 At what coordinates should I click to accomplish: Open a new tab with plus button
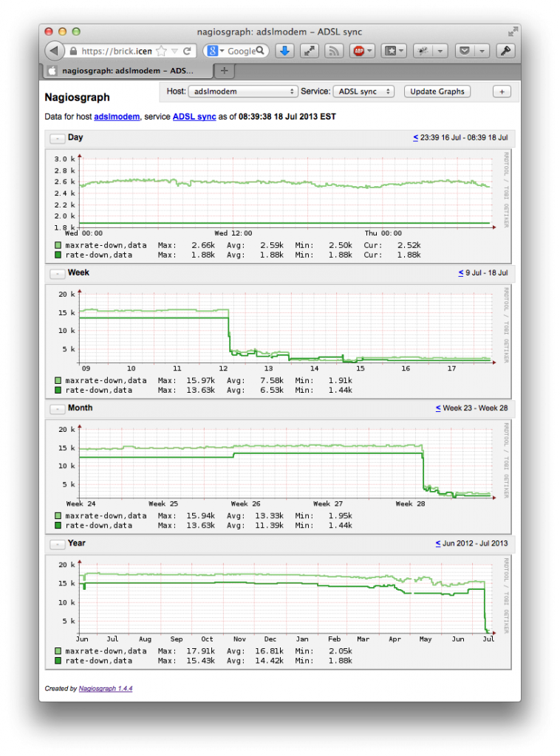(225, 71)
